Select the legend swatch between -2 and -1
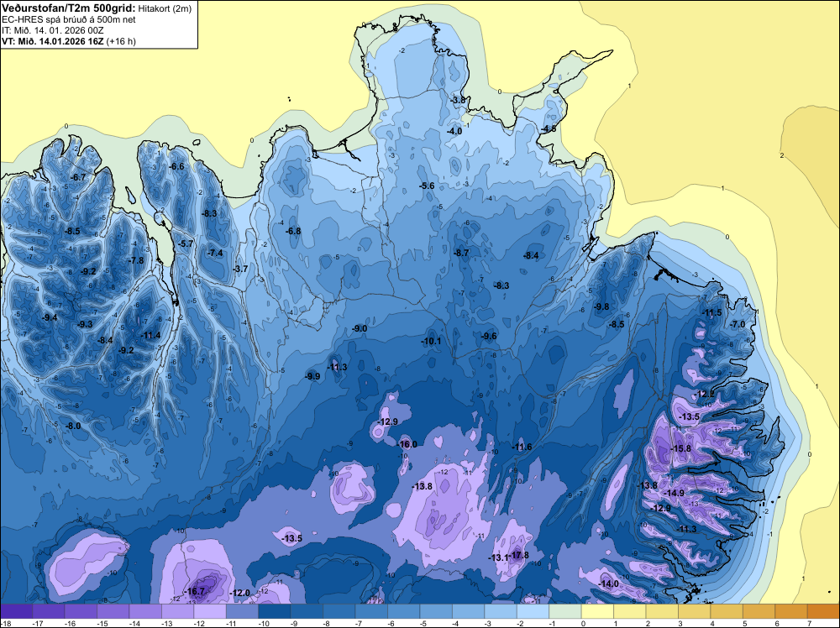This screenshot has height=628, width=840. (533, 611)
